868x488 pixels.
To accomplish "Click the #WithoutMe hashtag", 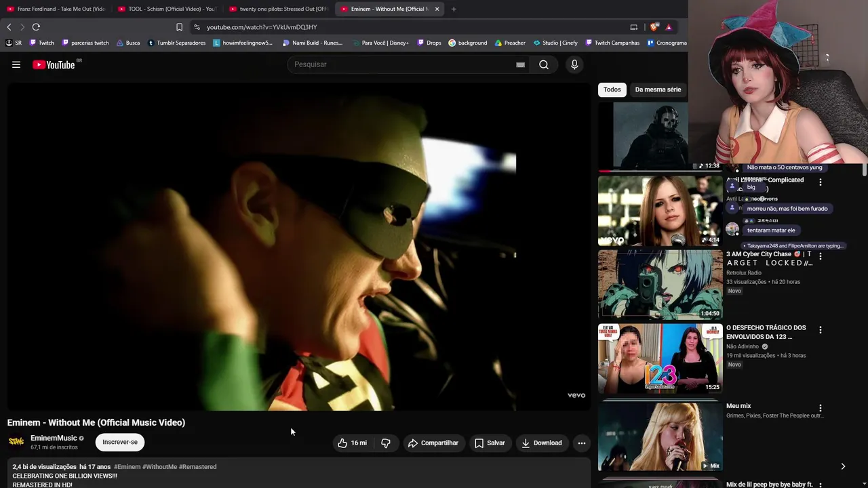I will (x=159, y=467).
